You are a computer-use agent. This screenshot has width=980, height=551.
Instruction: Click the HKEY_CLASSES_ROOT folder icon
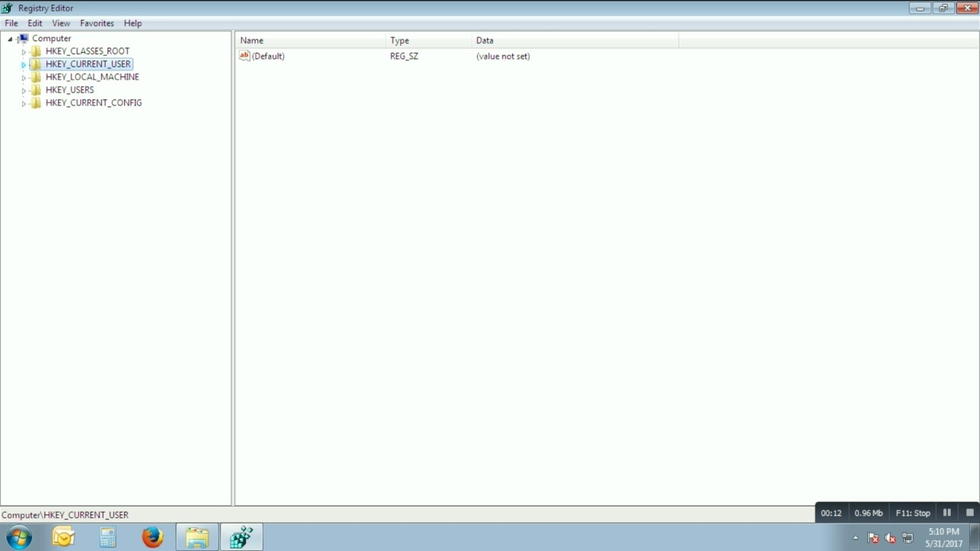tap(36, 51)
